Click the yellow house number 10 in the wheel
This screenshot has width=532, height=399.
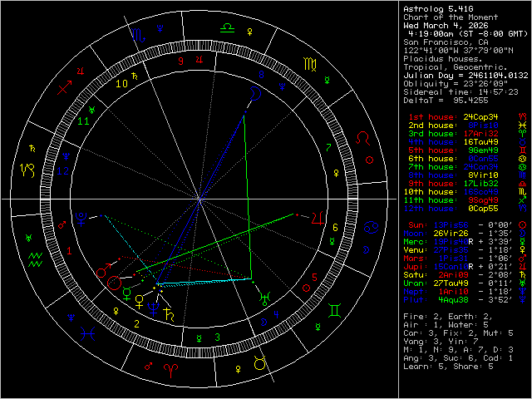122,83
